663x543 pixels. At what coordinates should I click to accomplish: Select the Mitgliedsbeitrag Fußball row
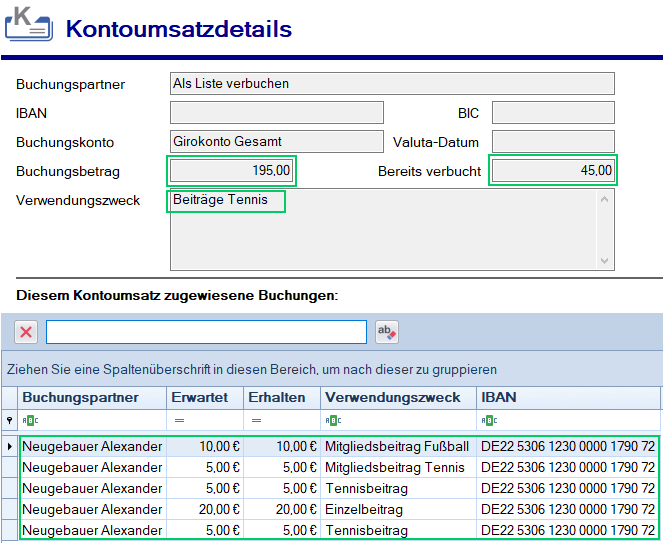coord(396,447)
